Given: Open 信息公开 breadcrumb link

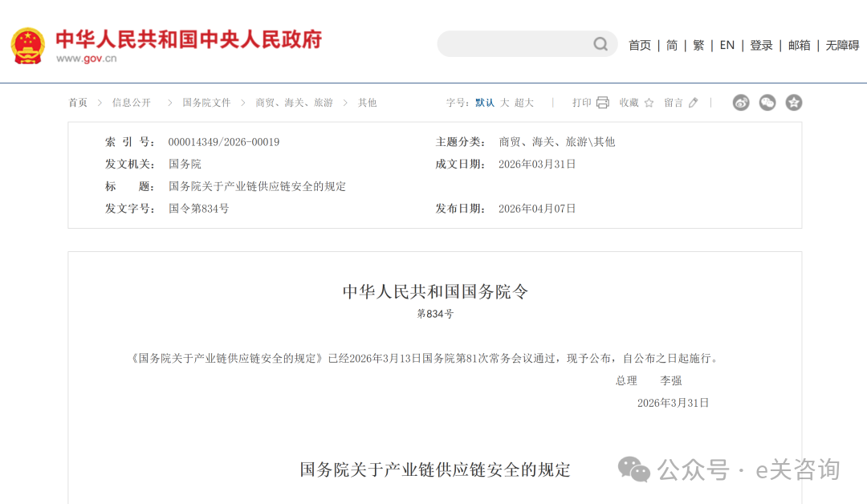Looking at the screenshot, I should [x=132, y=103].
